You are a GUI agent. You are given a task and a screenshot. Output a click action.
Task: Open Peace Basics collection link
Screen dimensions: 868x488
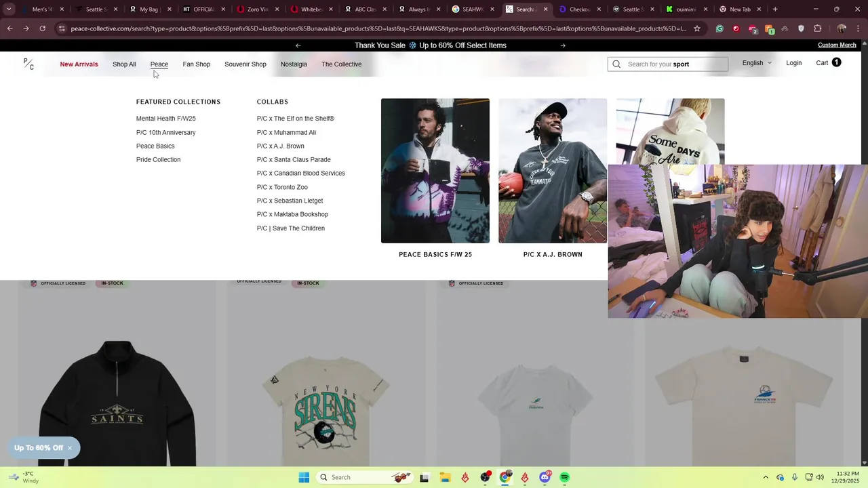coord(155,146)
